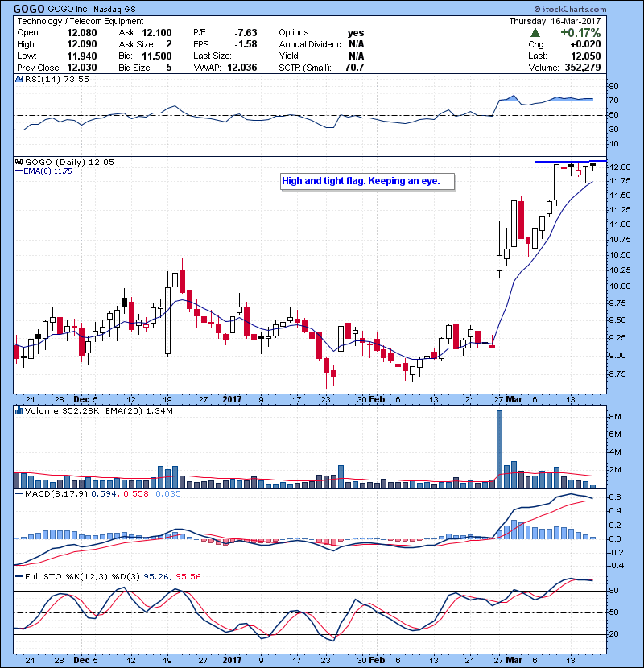Click the 12.00 price axis label
Viewport: 644px width, 668px height.
(620, 167)
